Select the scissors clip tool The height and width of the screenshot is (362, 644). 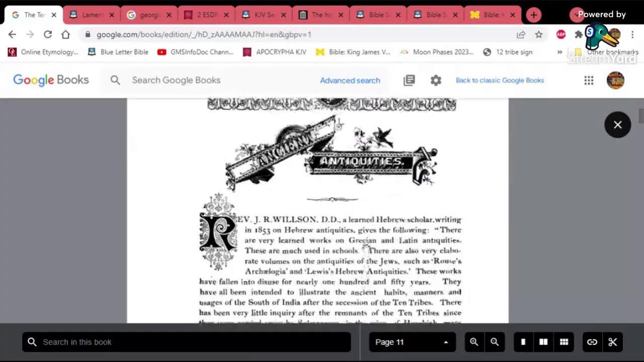(612, 342)
